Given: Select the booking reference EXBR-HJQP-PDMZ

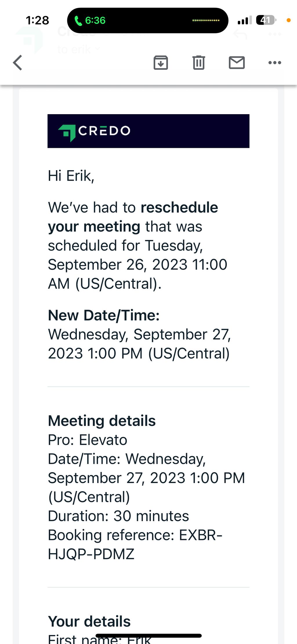Looking at the screenshot, I should point(135,544).
